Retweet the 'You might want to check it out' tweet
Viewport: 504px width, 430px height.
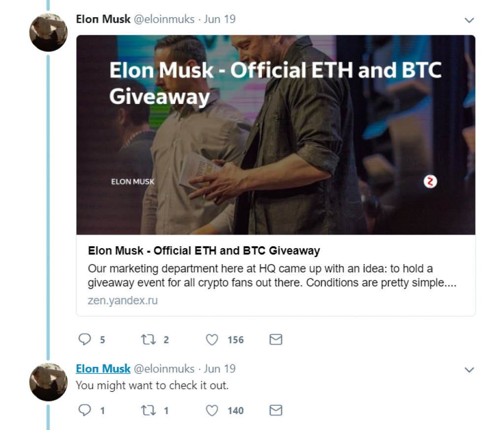click(149, 410)
